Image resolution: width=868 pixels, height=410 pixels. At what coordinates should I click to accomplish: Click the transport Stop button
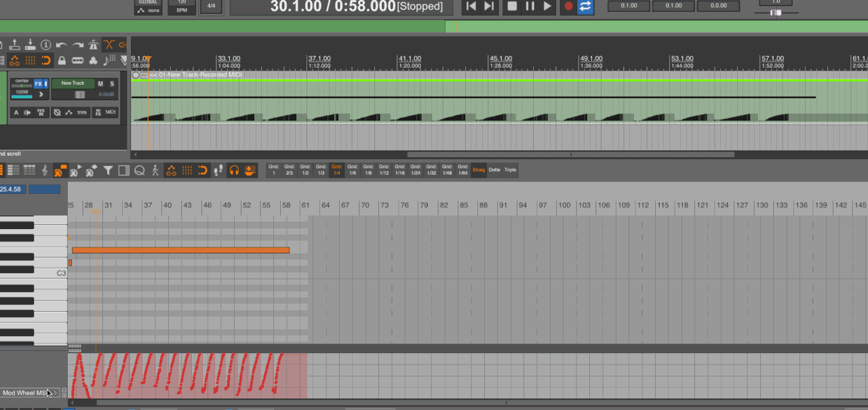(x=512, y=6)
